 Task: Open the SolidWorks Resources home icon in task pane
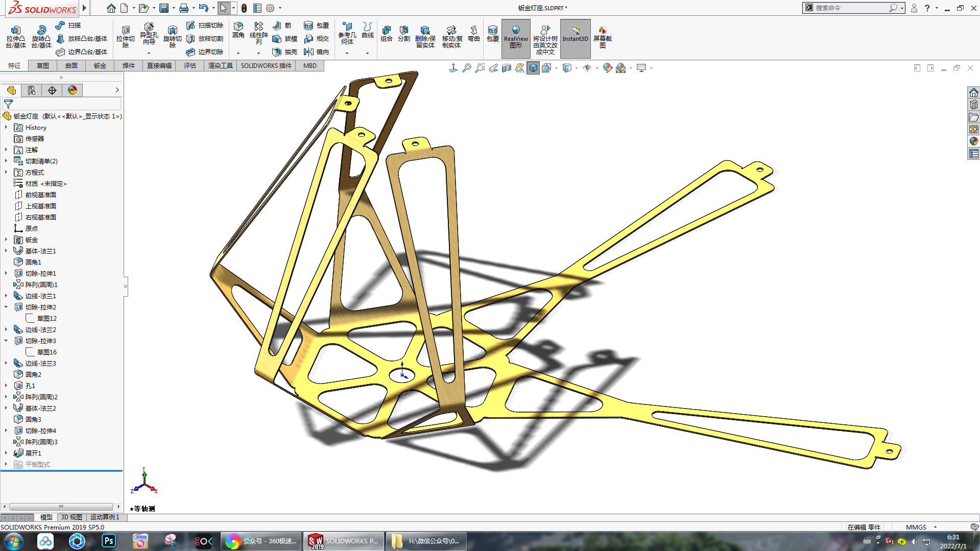pyautogui.click(x=974, y=92)
